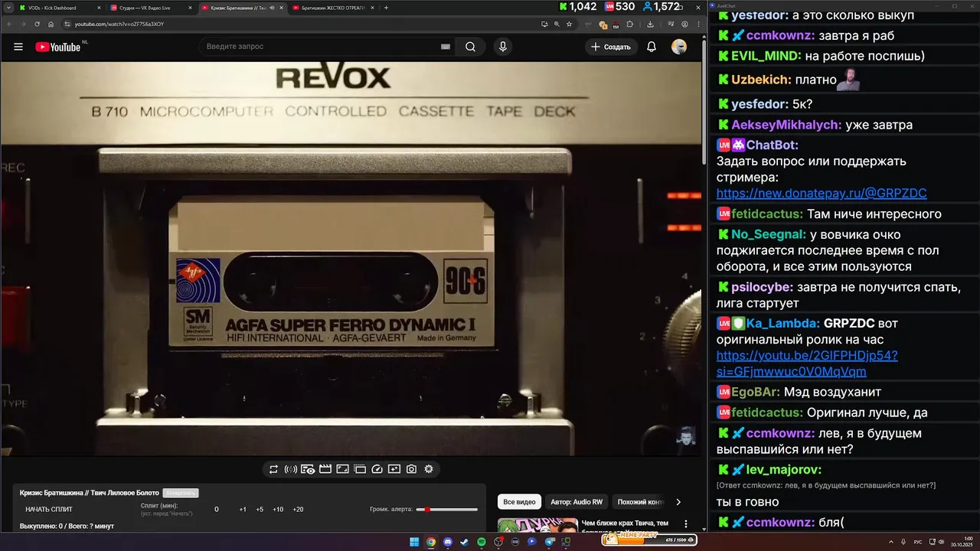
Task: Click 'НАЧАТЬ СПЛИТ' button
Action: coord(49,510)
